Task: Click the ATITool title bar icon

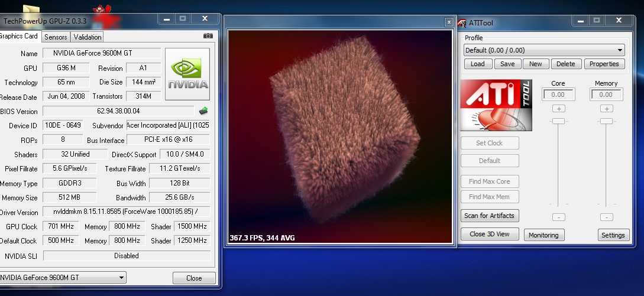Action: pos(462,23)
